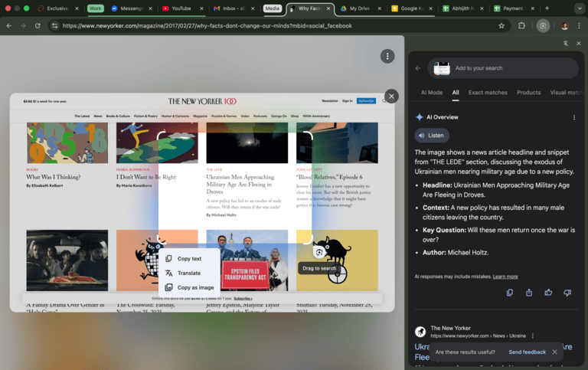Click the Blood Relatives Episode 6 headline

click(329, 177)
